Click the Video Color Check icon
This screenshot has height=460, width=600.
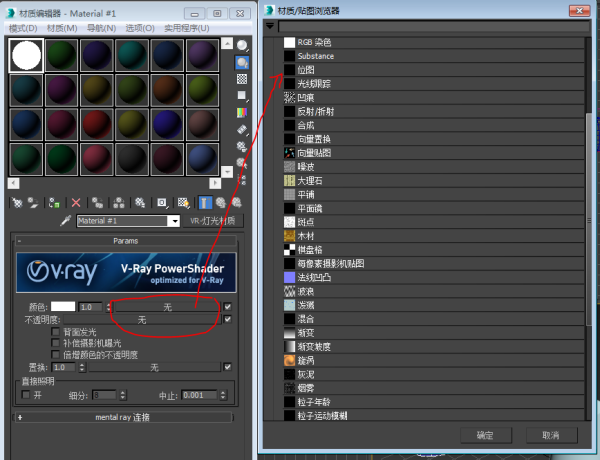point(242,112)
